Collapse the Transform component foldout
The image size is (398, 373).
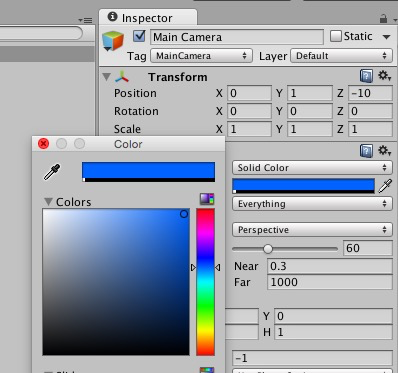[106, 77]
